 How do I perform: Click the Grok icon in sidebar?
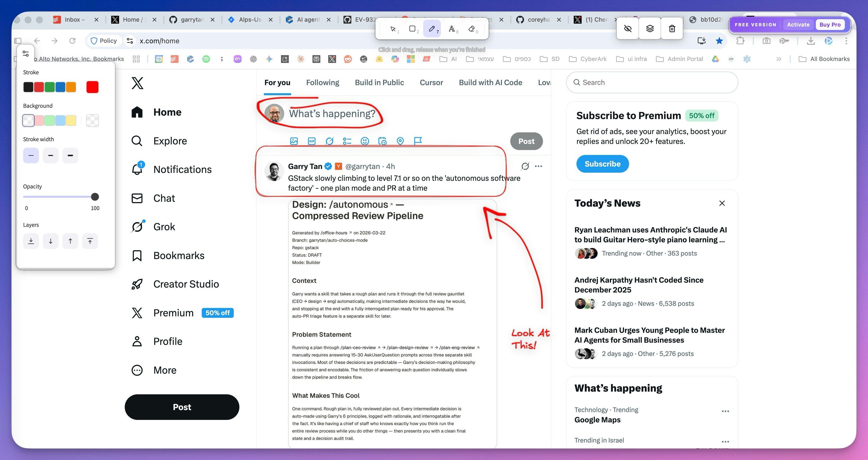(x=137, y=227)
